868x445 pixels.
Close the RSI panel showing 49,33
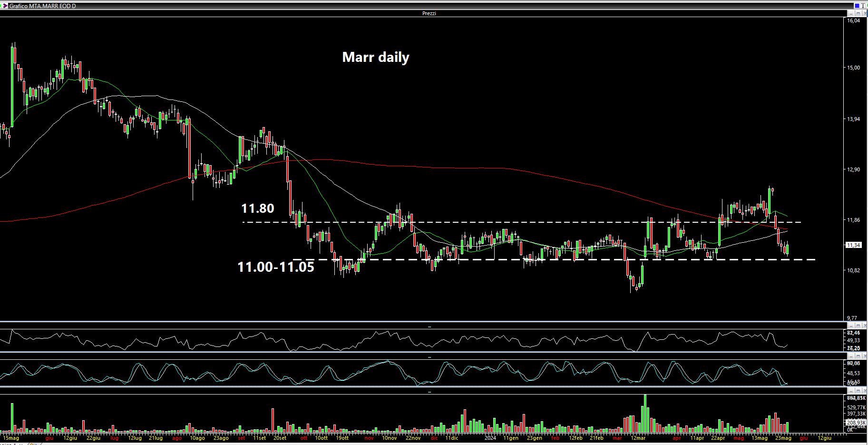point(865,326)
